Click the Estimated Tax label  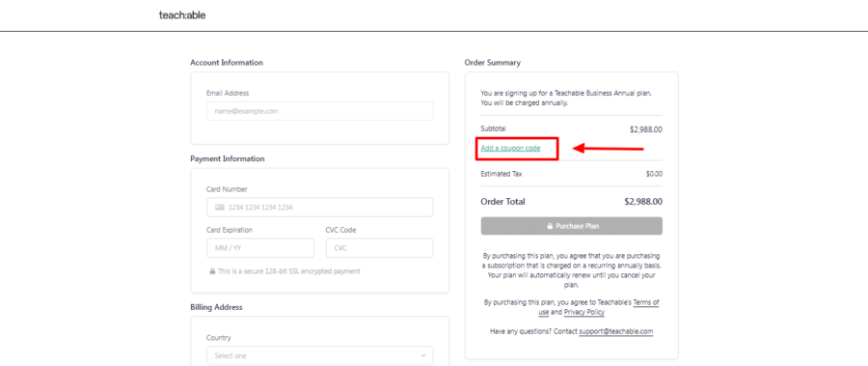tap(502, 174)
